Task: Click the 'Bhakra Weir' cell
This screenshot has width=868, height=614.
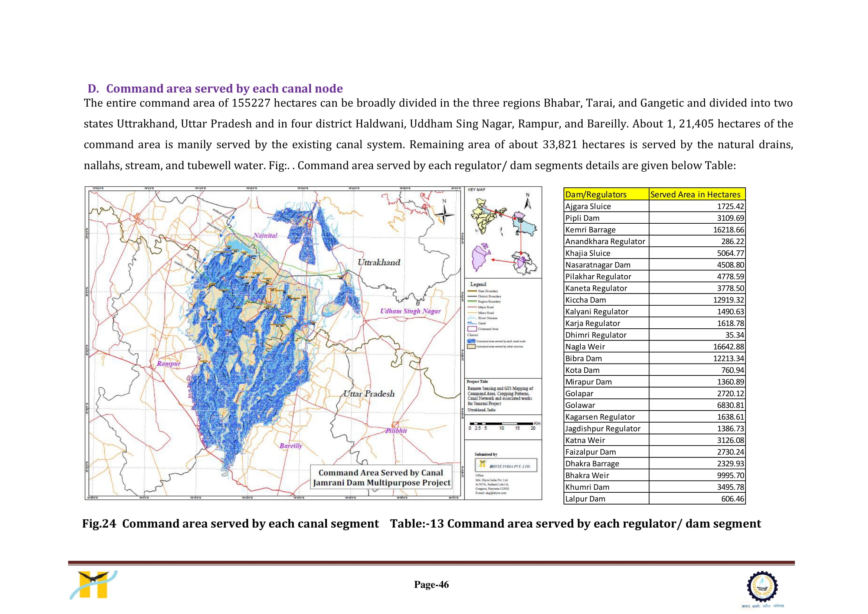Action: coord(606,476)
